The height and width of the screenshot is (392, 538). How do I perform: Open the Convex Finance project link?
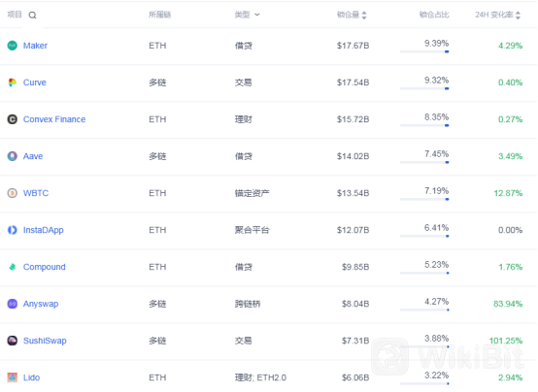click(54, 119)
